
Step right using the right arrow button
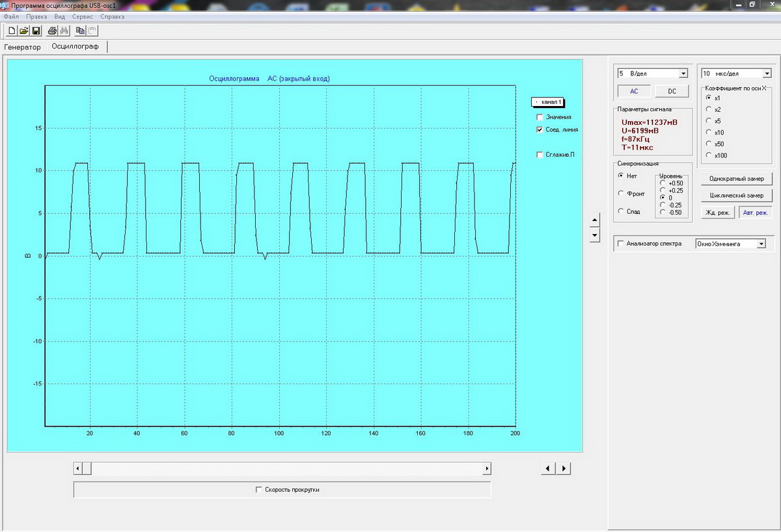[564, 468]
